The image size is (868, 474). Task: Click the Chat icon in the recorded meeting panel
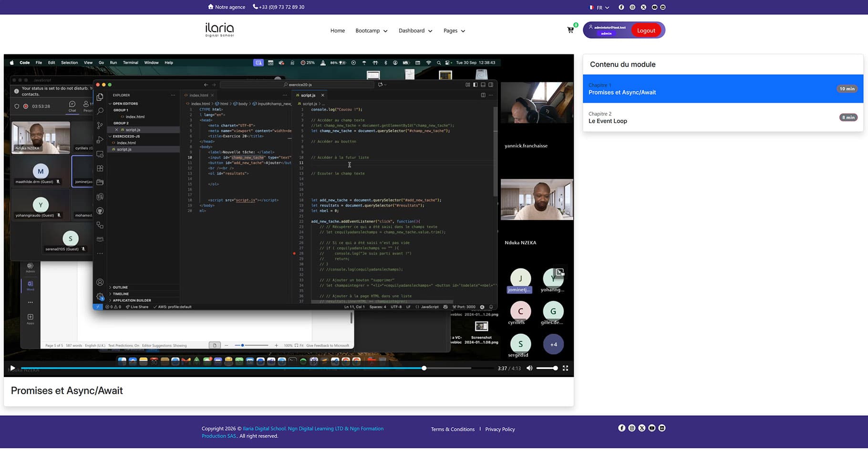click(72, 106)
